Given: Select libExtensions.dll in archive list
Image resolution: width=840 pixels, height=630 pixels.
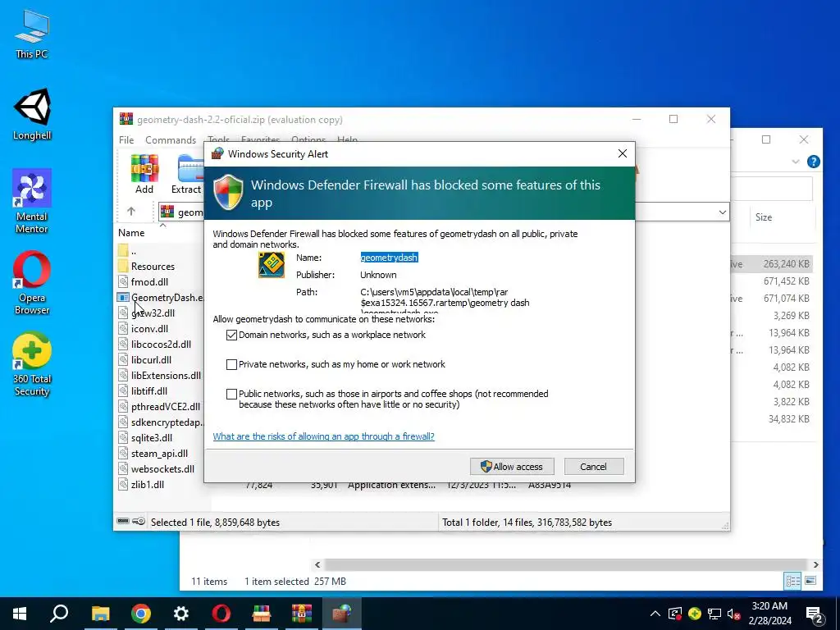Looking at the screenshot, I should (x=159, y=376).
